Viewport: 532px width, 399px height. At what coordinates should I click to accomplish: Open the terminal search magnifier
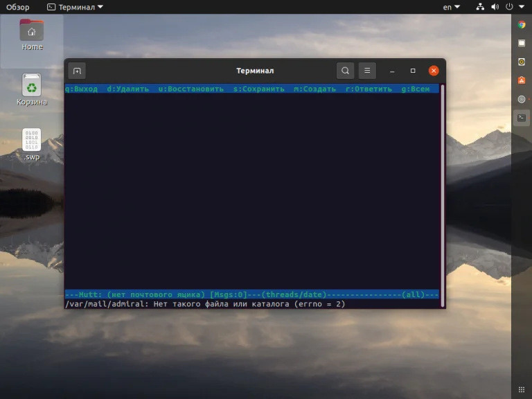pos(345,71)
